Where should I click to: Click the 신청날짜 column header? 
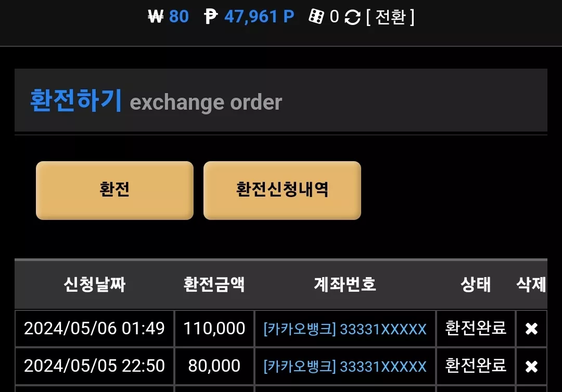95,284
